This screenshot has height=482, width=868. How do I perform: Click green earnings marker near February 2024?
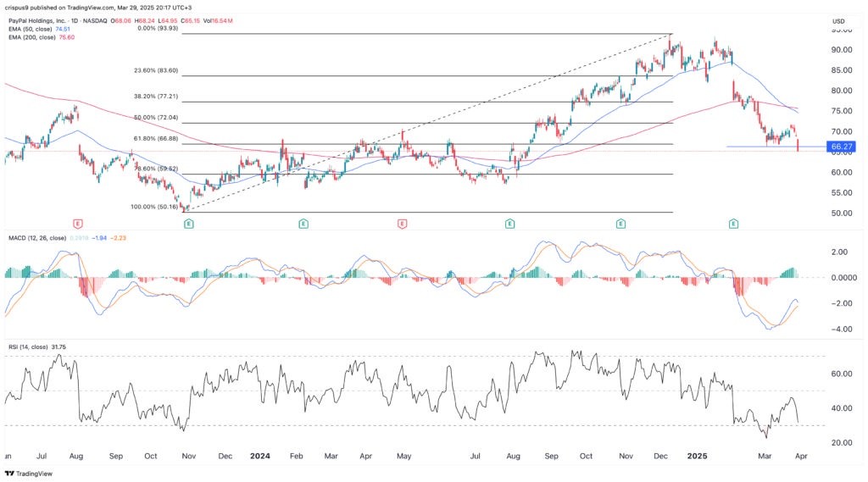pos(303,224)
